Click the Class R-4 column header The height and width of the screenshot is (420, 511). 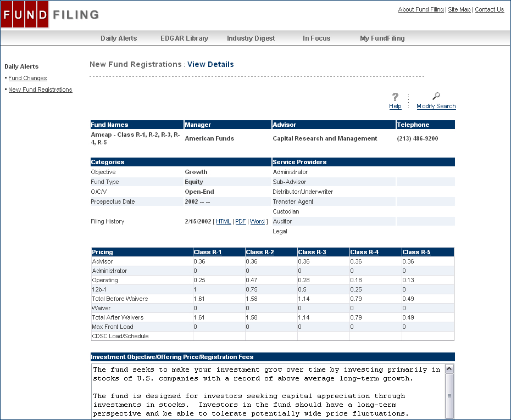[x=364, y=252]
